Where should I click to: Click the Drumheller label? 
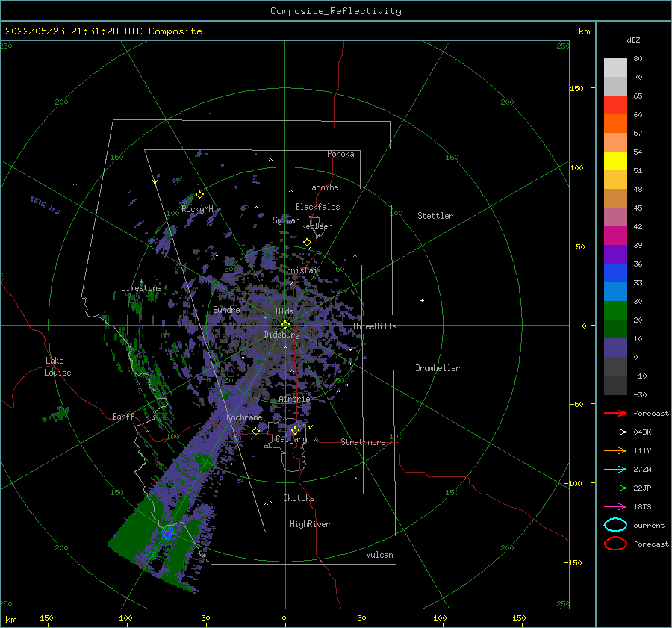point(438,368)
